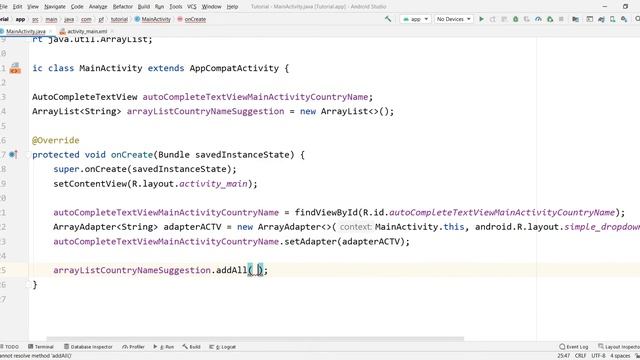640x360 pixels.
Task: Open the Terminal tool window
Action: tap(41, 347)
